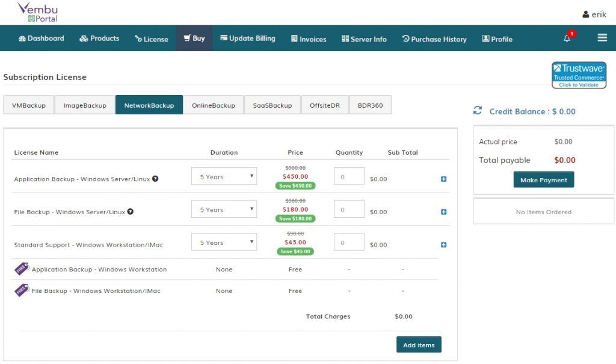The image size is (616, 364).
Task: Show help for Application Backup - Windows Server/Linux
Action: coord(155,179)
